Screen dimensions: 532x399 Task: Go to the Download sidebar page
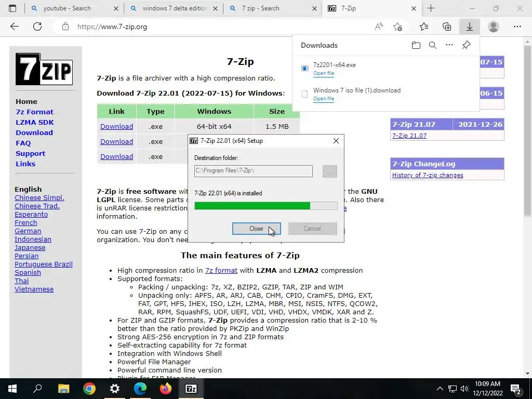(34, 132)
